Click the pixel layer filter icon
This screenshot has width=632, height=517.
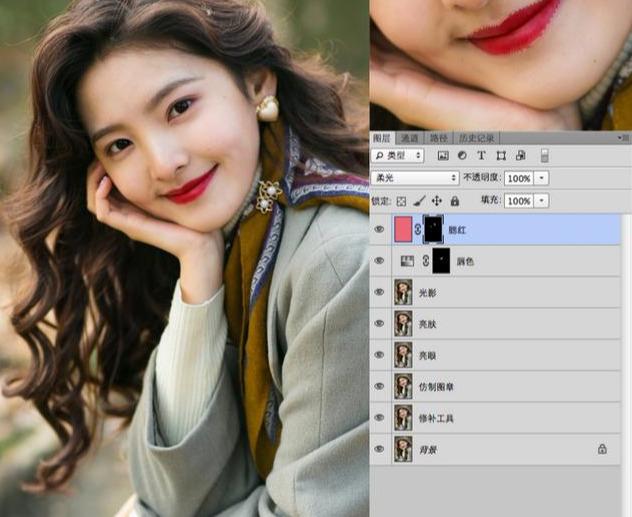[443, 156]
